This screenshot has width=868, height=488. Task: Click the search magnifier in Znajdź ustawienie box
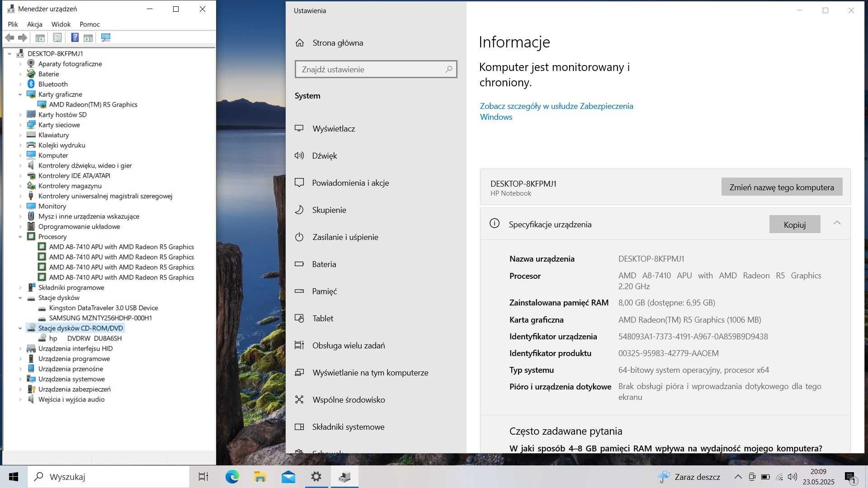(x=448, y=69)
